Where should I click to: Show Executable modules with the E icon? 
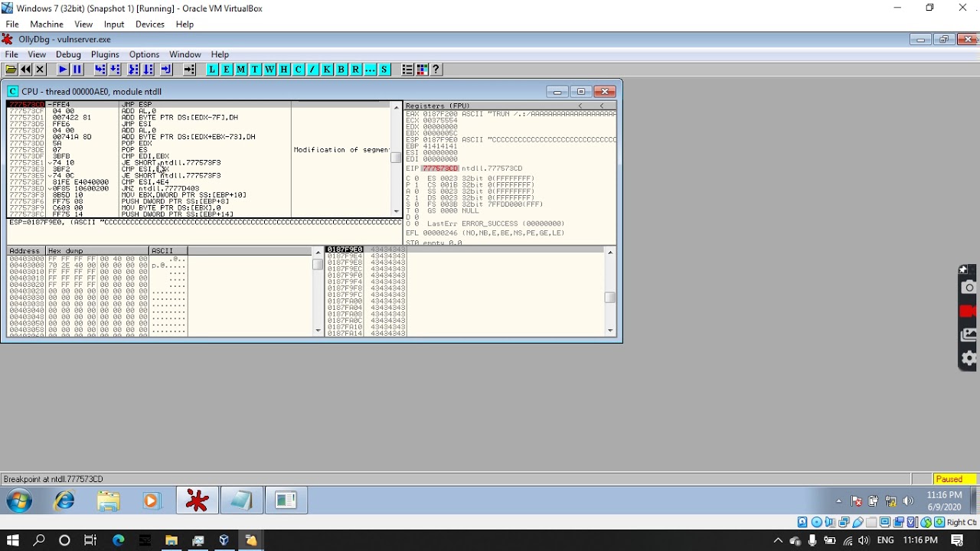point(227,70)
